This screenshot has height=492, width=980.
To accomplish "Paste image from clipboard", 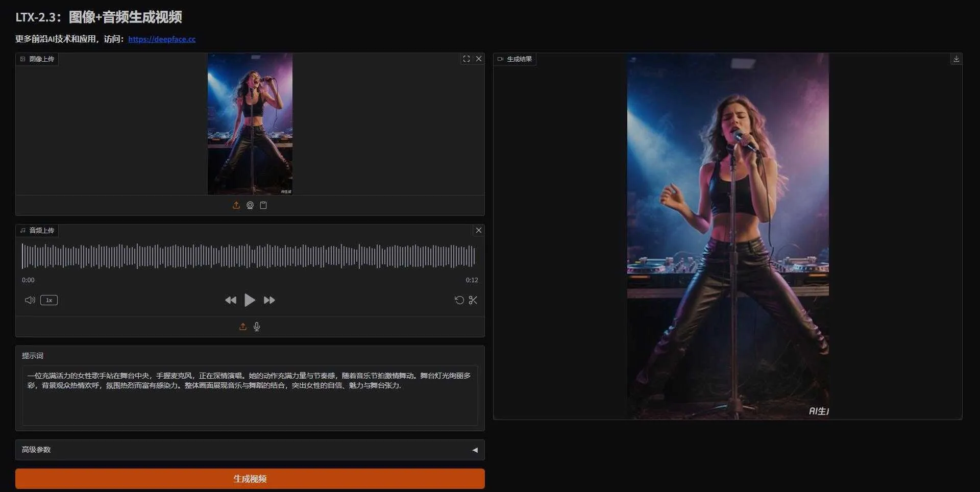I will [263, 205].
